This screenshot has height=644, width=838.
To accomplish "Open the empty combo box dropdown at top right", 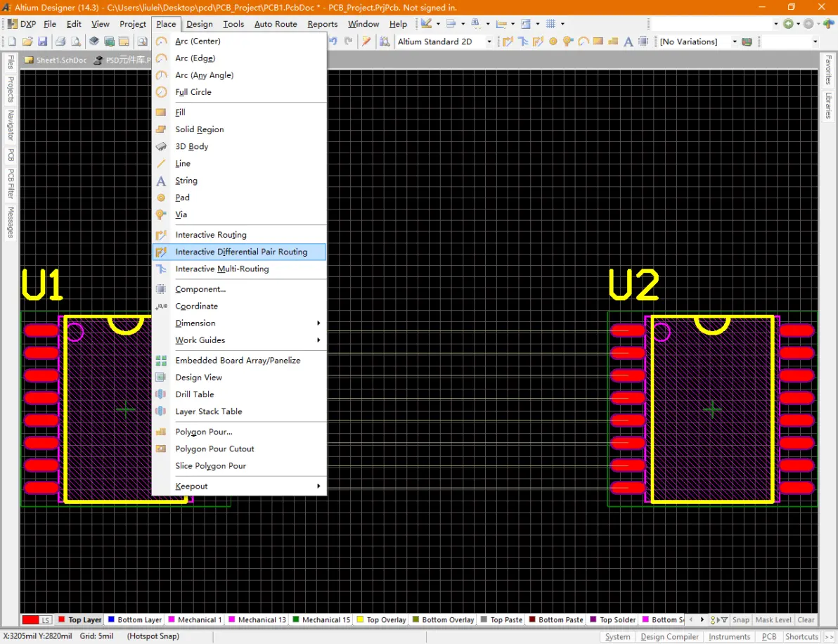I will click(776, 24).
